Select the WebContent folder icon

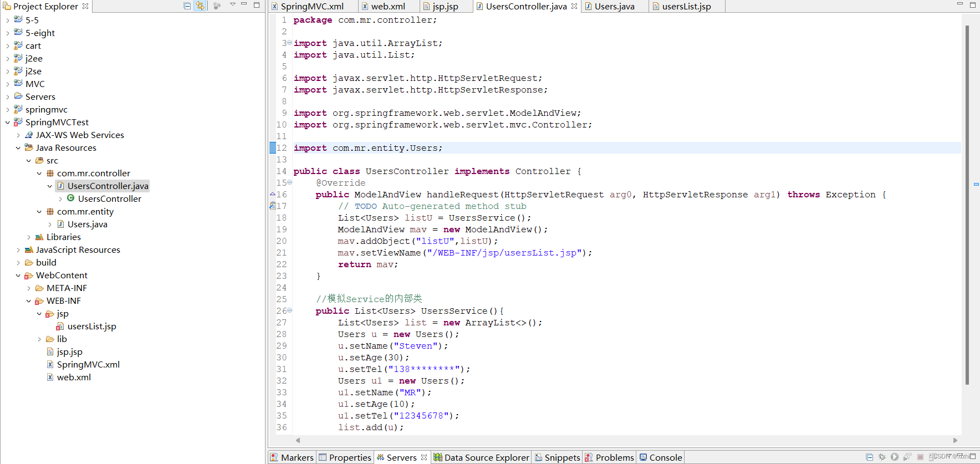point(29,276)
